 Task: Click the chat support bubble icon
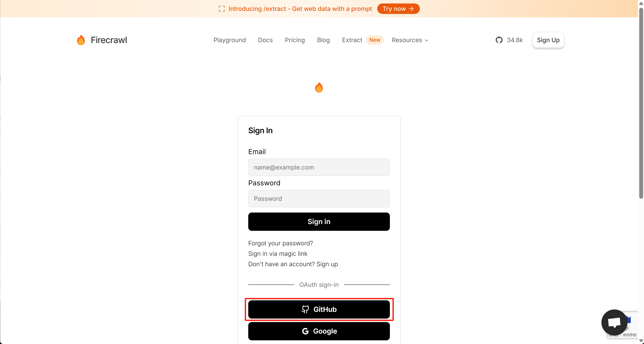coord(614,322)
